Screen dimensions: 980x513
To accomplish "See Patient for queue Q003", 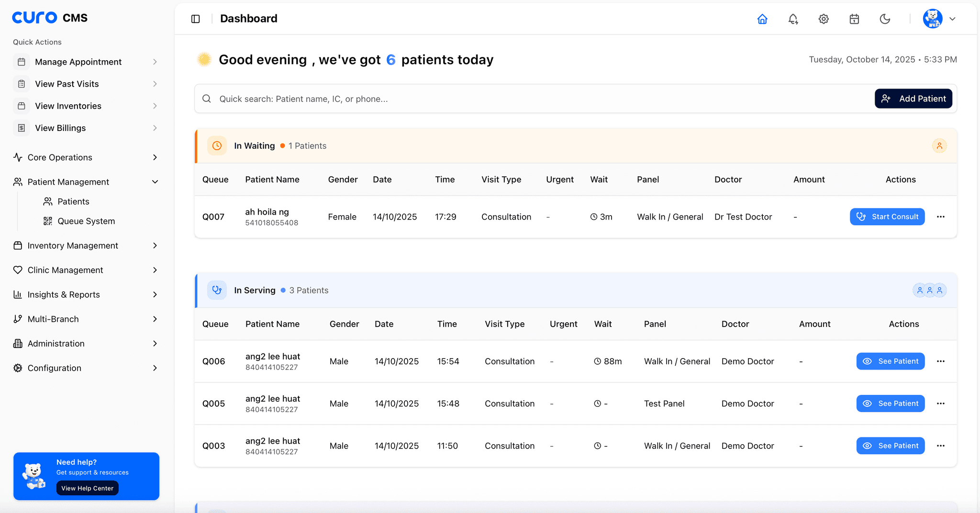I will 891,446.
